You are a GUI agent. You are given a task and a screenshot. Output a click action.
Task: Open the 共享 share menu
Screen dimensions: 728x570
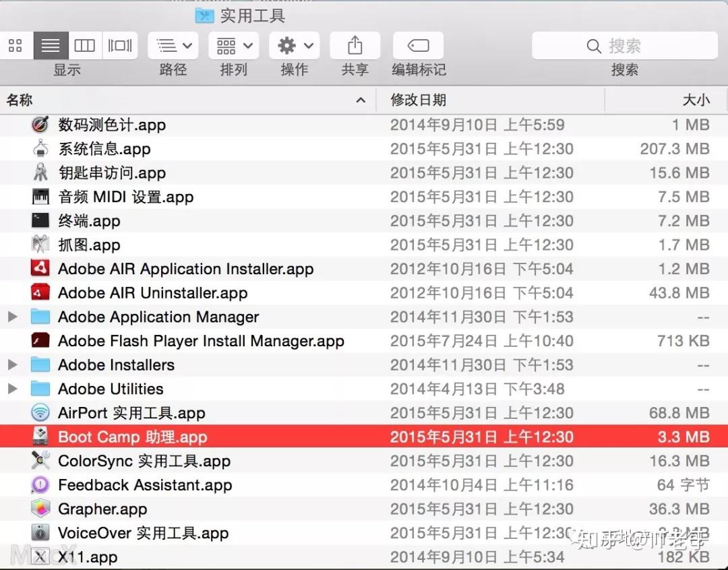pos(355,45)
